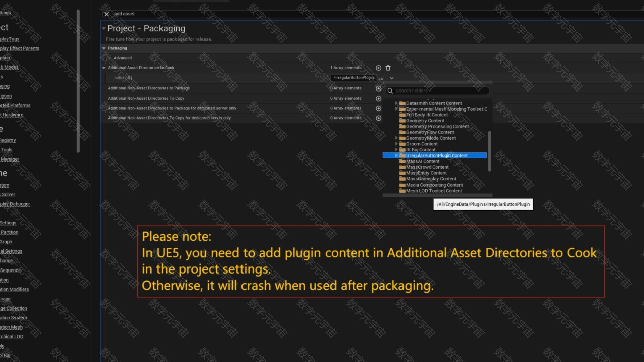Viewport: 644px width, 362px height.
Task: Select the Geometry Content folder icon
Action: (x=403, y=121)
